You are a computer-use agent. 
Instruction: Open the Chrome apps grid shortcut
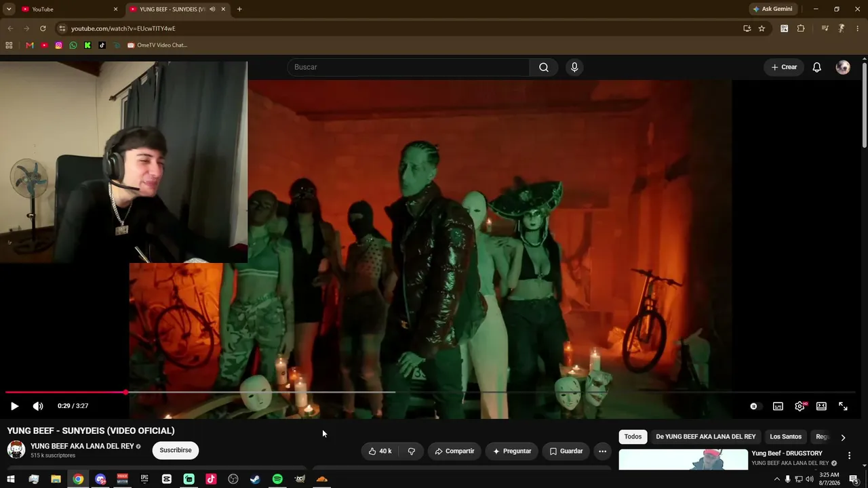pyautogui.click(x=9, y=45)
